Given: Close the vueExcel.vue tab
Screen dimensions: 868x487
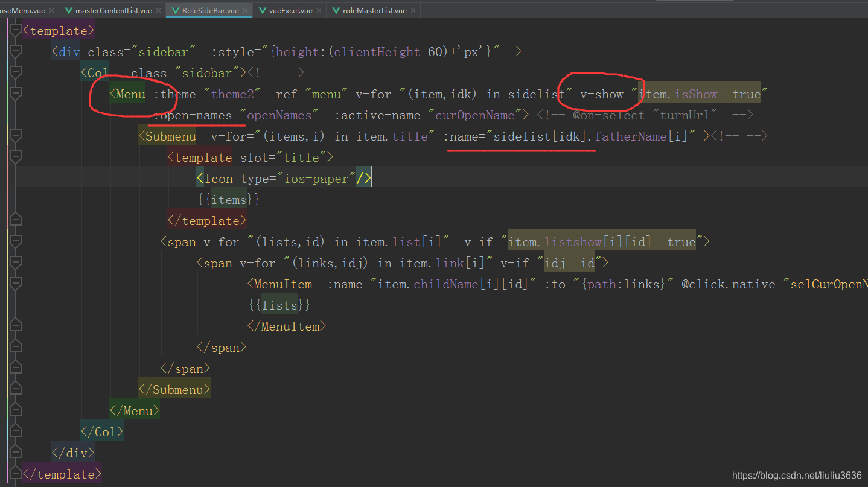Looking at the screenshot, I should point(319,11).
